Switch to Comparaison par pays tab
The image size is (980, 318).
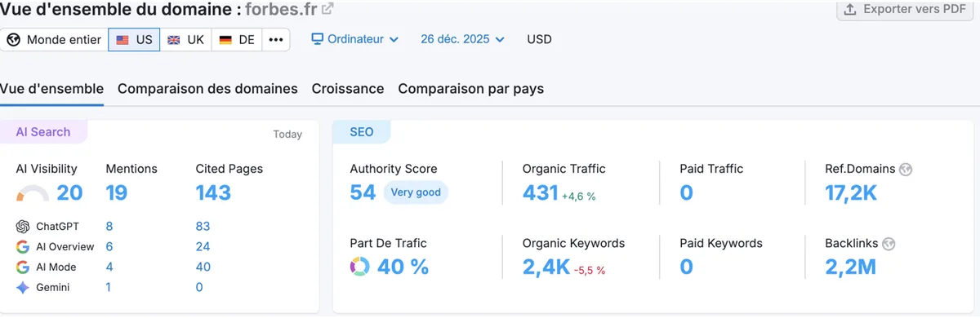tap(471, 89)
